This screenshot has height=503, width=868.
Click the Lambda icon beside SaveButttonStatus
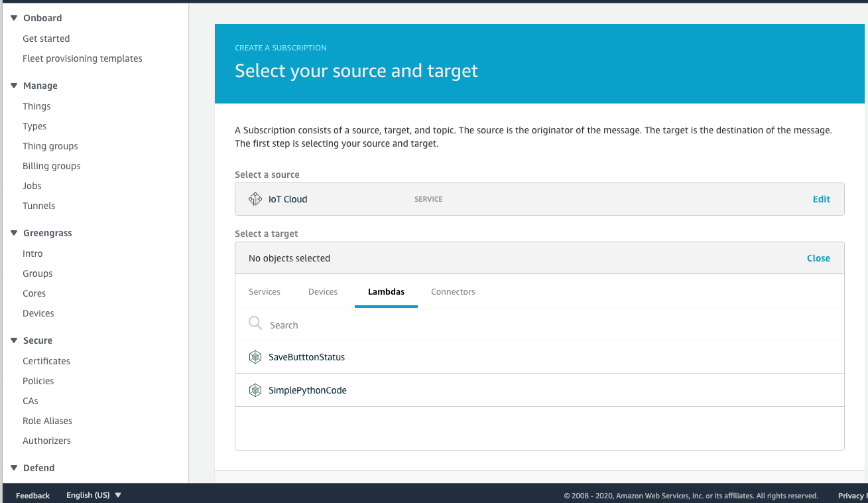(x=255, y=357)
